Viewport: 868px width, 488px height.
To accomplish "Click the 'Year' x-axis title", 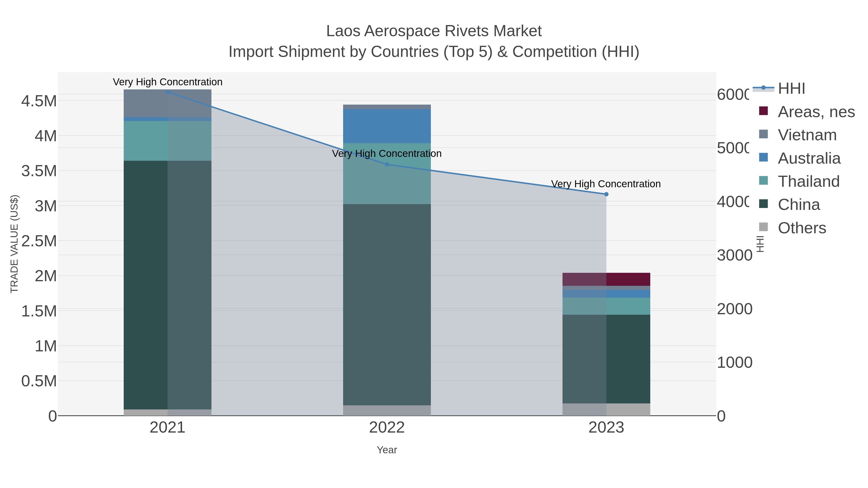I will [x=387, y=450].
